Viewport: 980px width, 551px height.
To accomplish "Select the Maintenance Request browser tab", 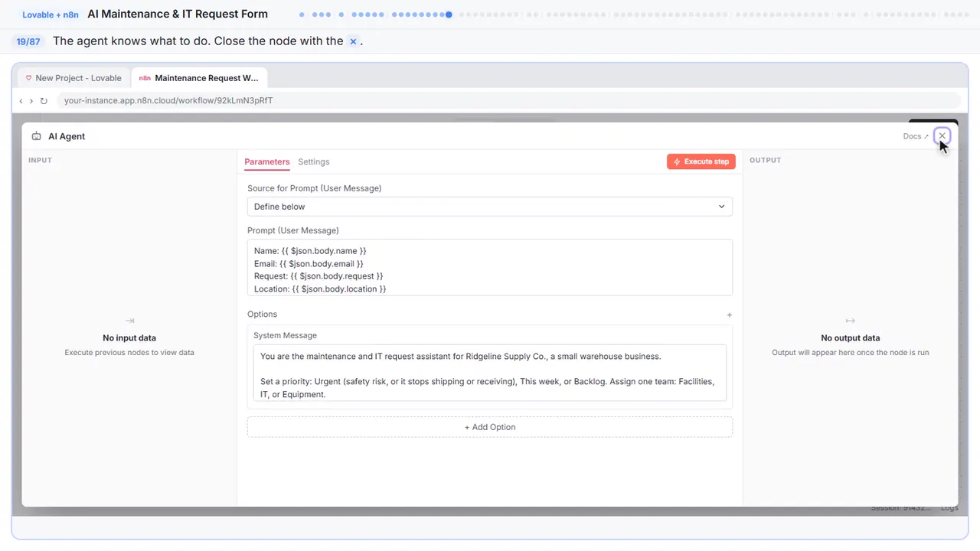I will 200,78.
